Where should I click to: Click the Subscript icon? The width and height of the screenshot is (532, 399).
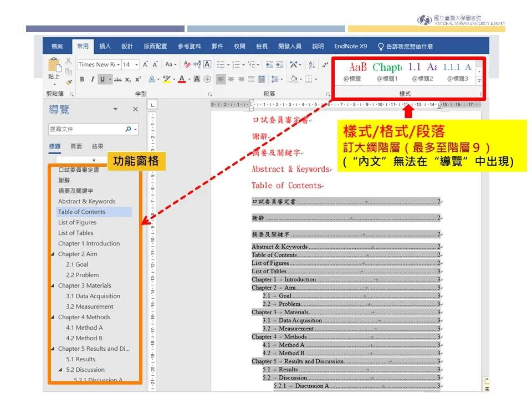point(128,79)
